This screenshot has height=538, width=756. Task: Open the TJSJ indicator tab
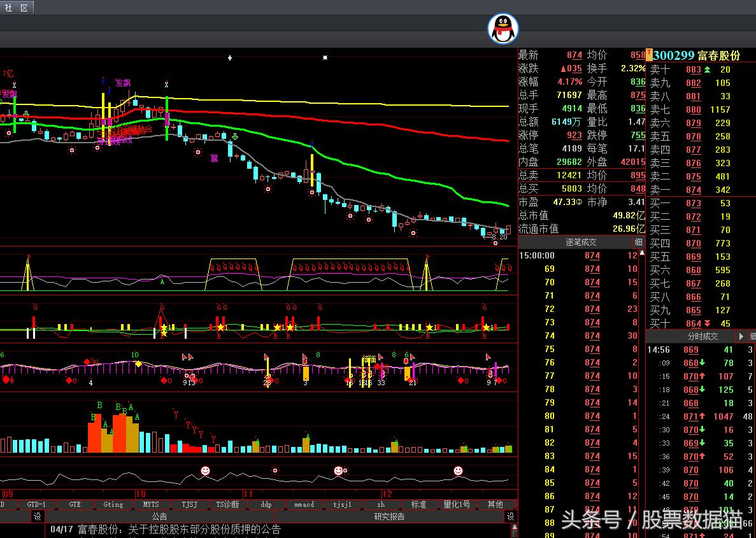tap(190, 504)
